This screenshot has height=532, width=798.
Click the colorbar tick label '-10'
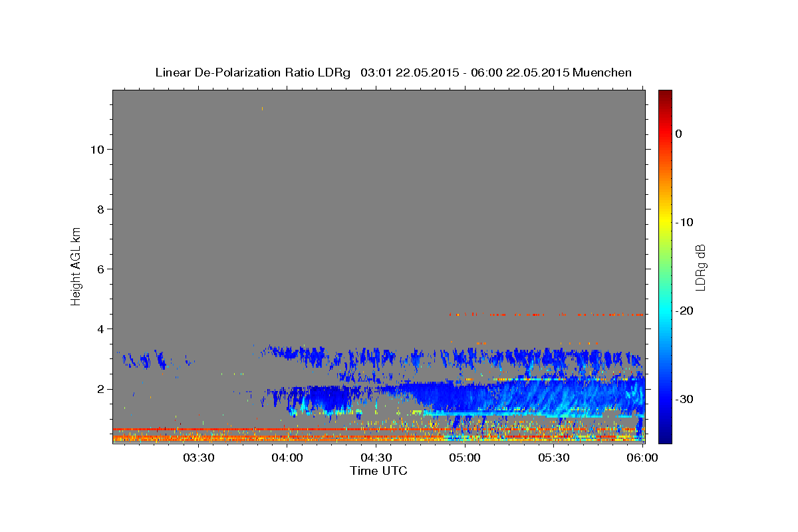coord(685,222)
